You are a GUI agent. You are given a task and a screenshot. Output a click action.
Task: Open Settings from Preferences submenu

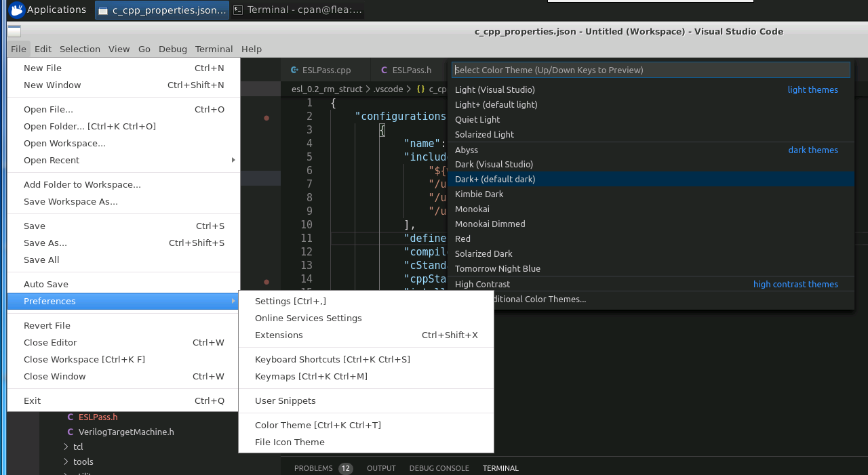[366, 301]
